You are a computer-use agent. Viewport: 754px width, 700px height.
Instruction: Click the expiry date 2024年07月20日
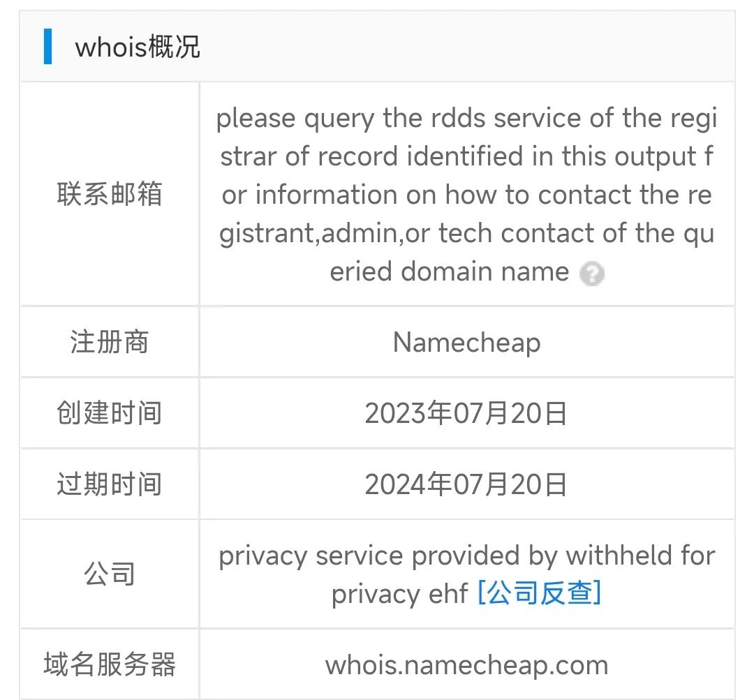pyautogui.click(x=466, y=484)
